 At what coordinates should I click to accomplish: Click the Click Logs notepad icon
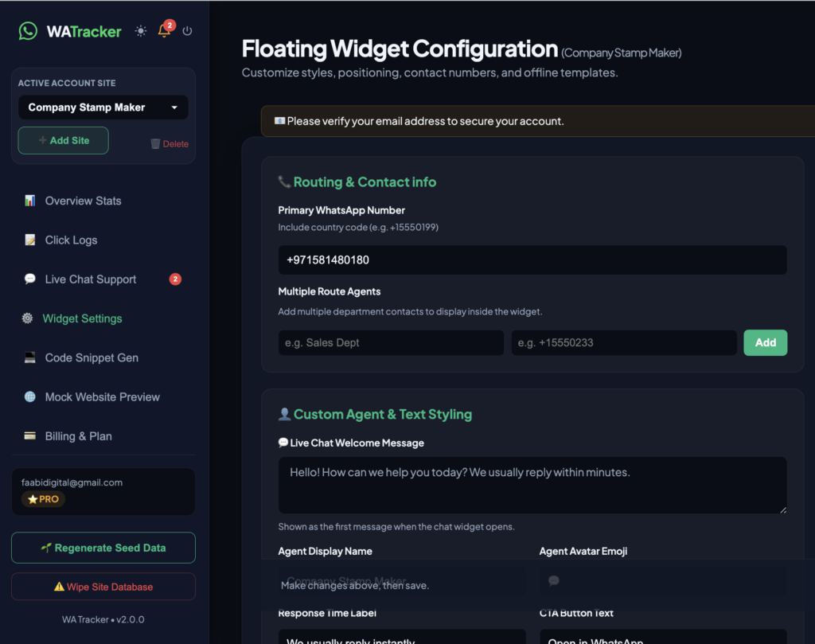coord(30,240)
